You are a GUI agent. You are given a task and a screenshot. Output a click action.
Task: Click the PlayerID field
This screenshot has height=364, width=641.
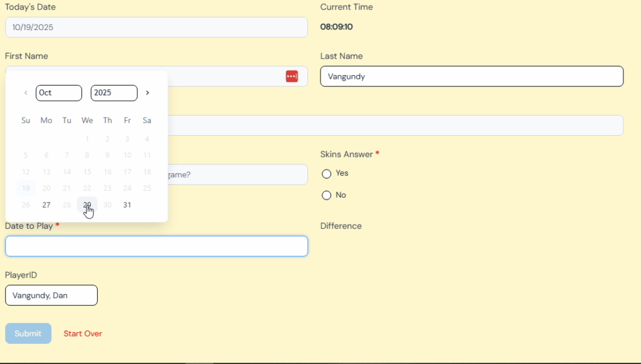(x=51, y=295)
